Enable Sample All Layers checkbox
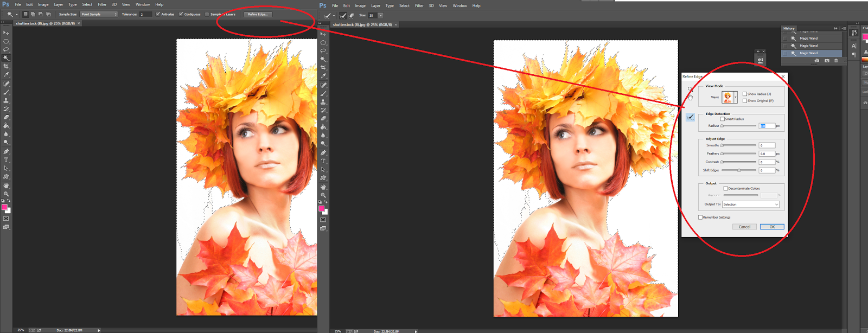The image size is (868, 333). click(207, 14)
